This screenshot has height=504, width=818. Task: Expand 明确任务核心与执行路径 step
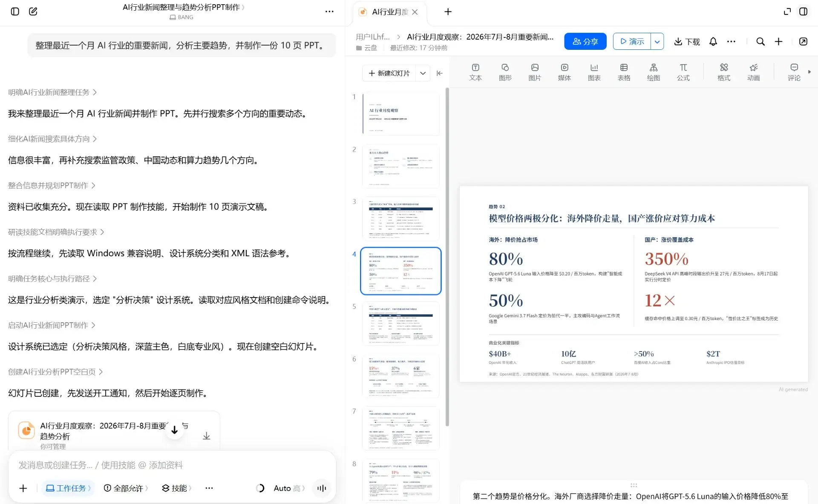[x=52, y=279]
